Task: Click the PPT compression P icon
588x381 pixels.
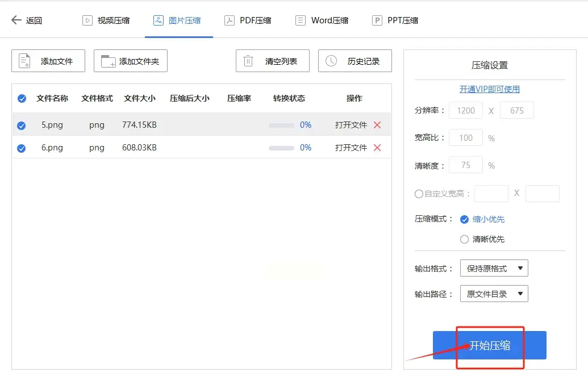Action: click(377, 20)
